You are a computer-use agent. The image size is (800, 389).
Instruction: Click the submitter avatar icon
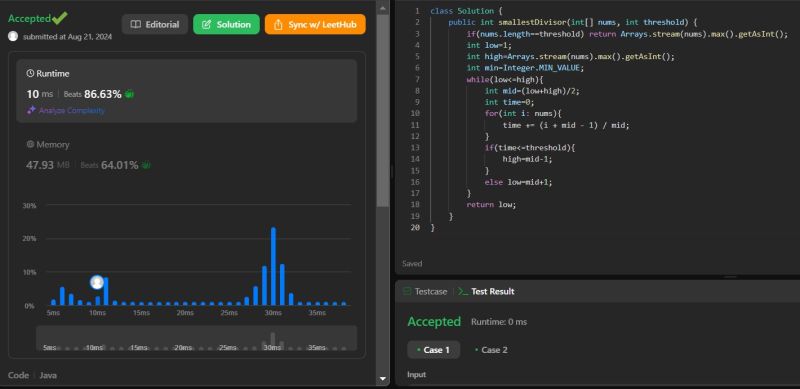13,37
